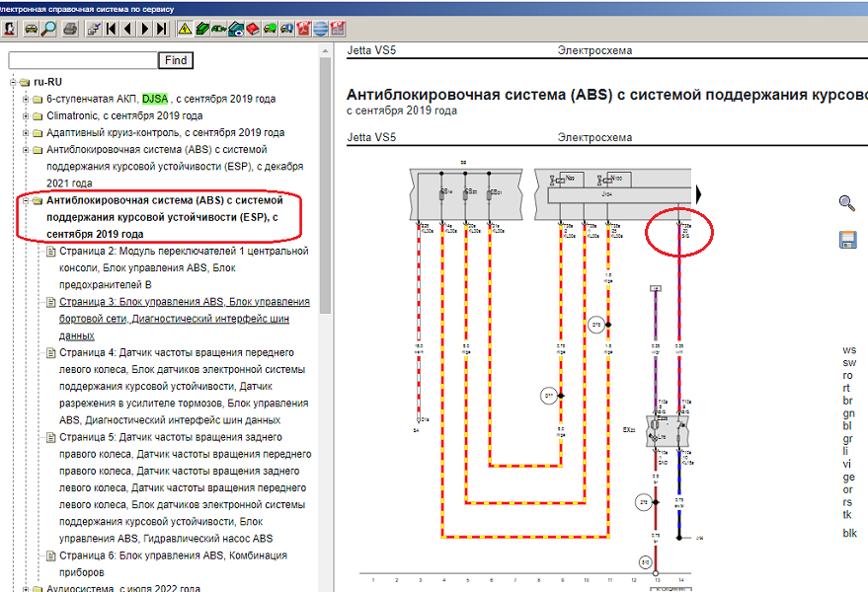This screenshot has width=868, height=592.
Task: Click the blue striped globe icon
Action: point(321,29)
